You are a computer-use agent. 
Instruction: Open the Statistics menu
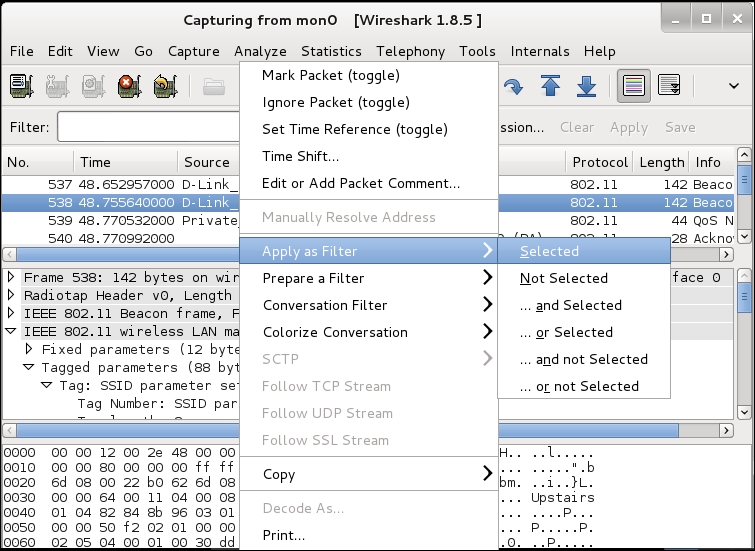(x=331, y=51)
